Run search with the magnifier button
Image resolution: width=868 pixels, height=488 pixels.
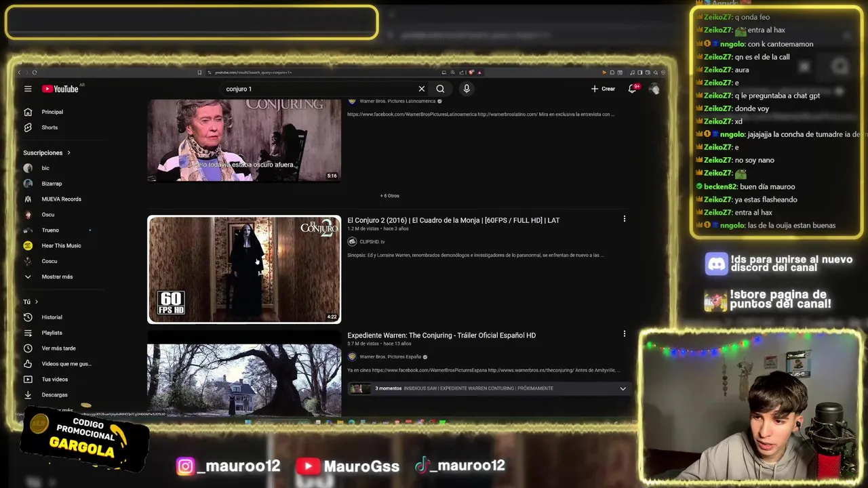coord(440,89)
